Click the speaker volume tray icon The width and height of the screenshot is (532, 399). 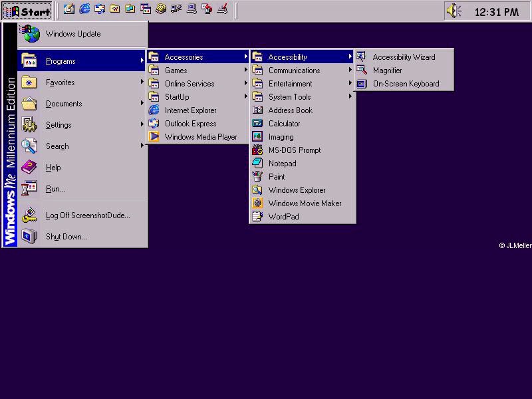[x=454, y=11]
